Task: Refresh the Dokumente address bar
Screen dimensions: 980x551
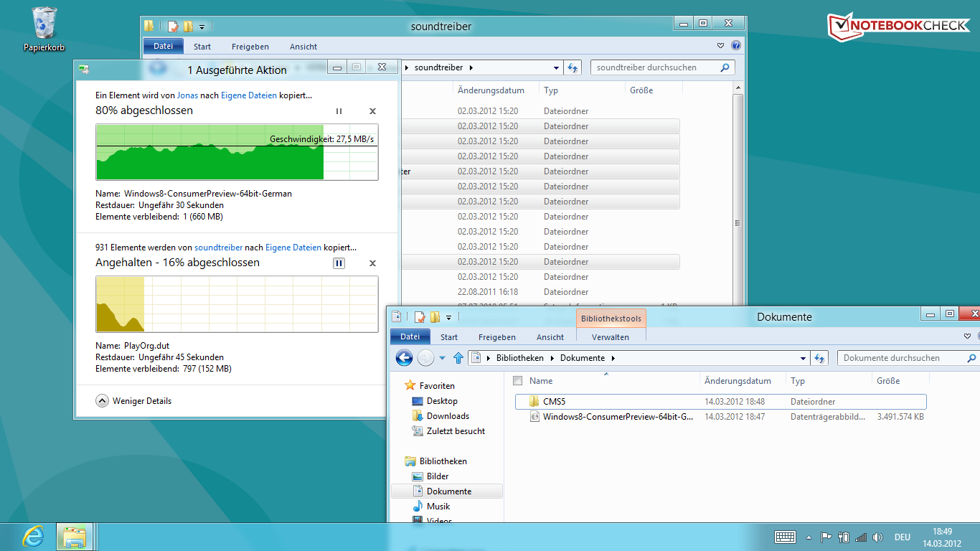Action: [x=821, y=358]
